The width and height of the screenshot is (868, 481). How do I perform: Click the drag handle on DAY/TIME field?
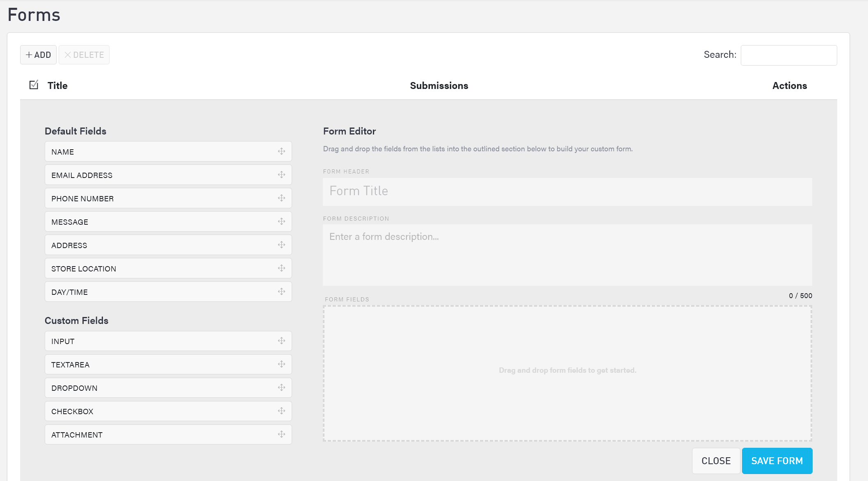pos(281,292)
